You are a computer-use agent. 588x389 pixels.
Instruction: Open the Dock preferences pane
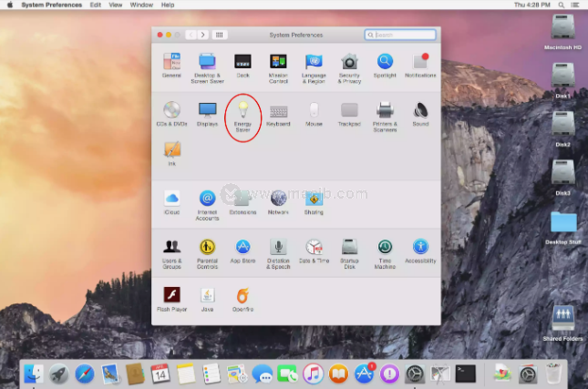click(x=242, y=65)
